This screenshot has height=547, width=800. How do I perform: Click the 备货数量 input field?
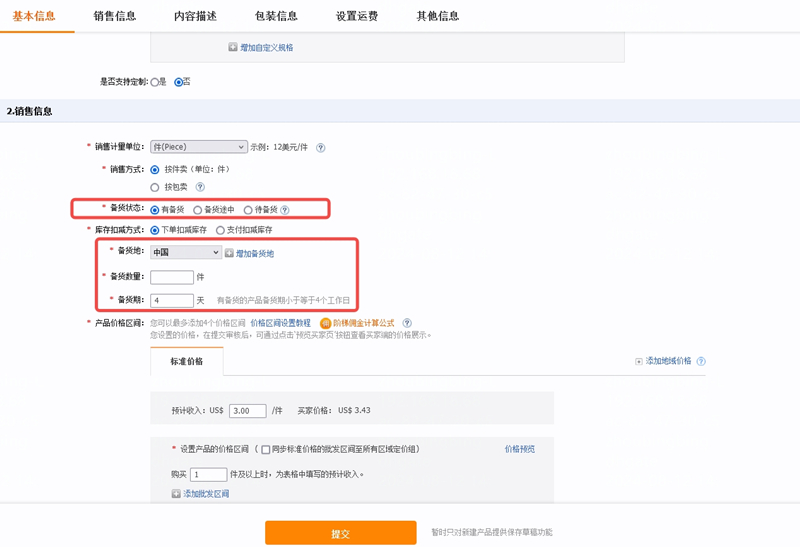coord(171,277)
